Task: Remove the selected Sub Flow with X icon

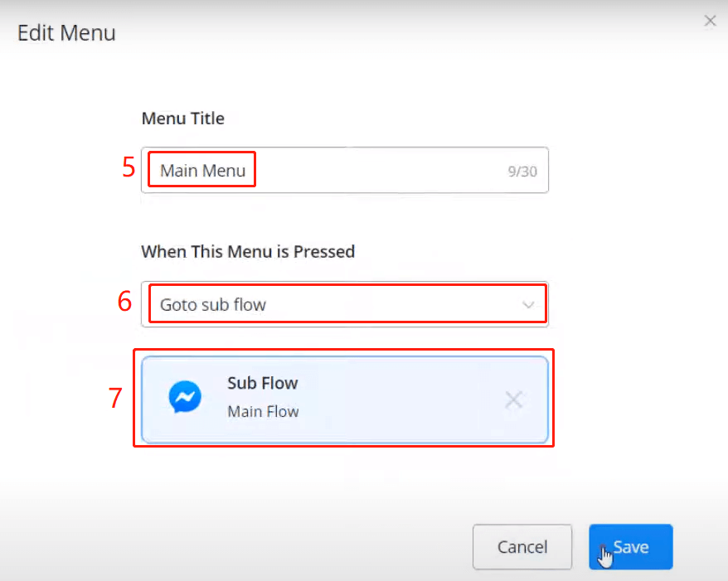Action: [513, 400]
